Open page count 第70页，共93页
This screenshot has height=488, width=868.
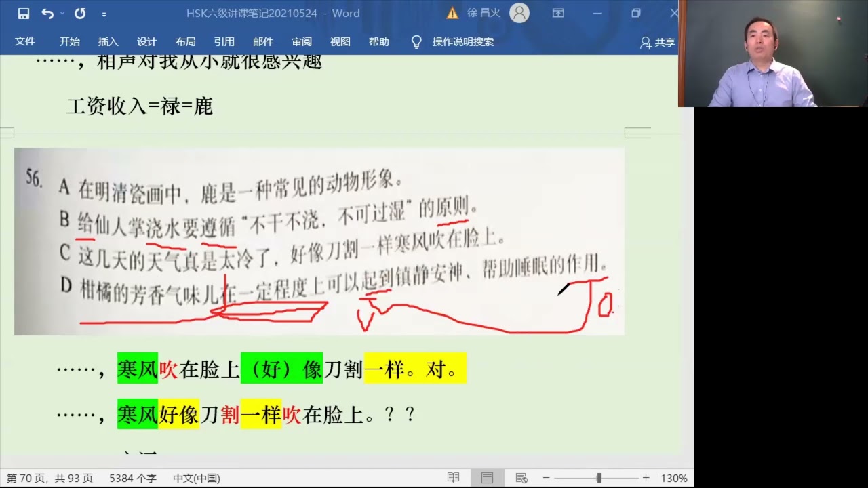coord(50,478)
